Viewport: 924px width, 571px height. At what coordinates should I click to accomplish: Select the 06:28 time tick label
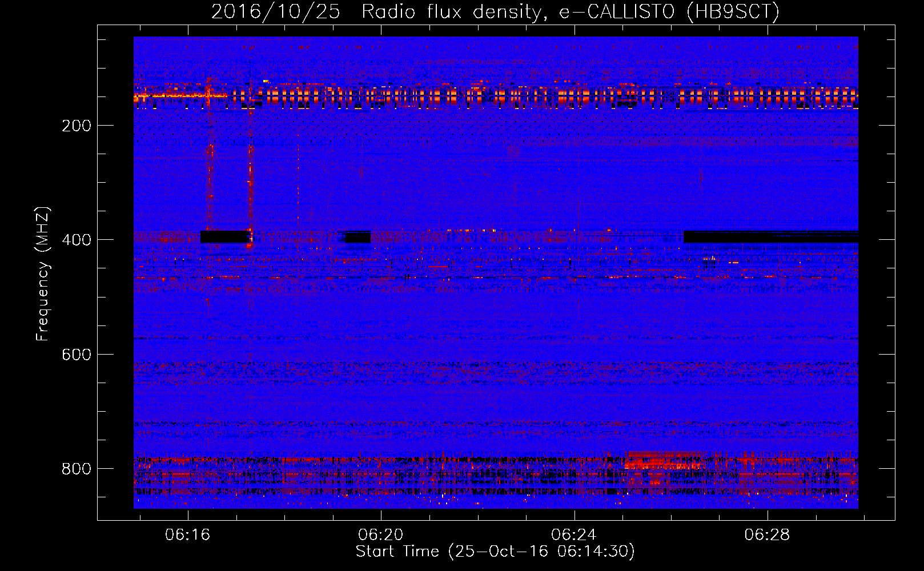point(767,534)
